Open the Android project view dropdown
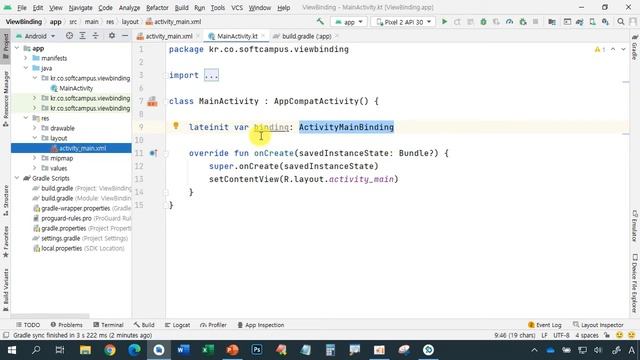The height and width of the screenshot is (360, 640). tap(36, 36)
